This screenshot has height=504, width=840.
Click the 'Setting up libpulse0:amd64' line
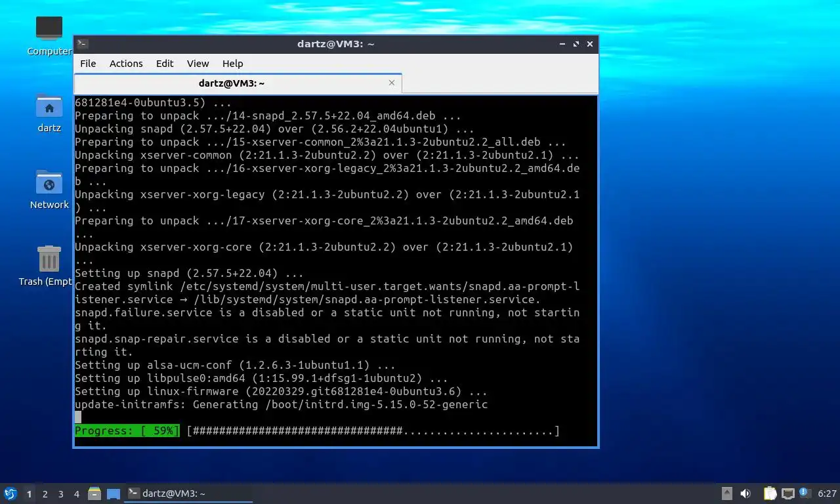pyautogui.click(x=261, y=379)
